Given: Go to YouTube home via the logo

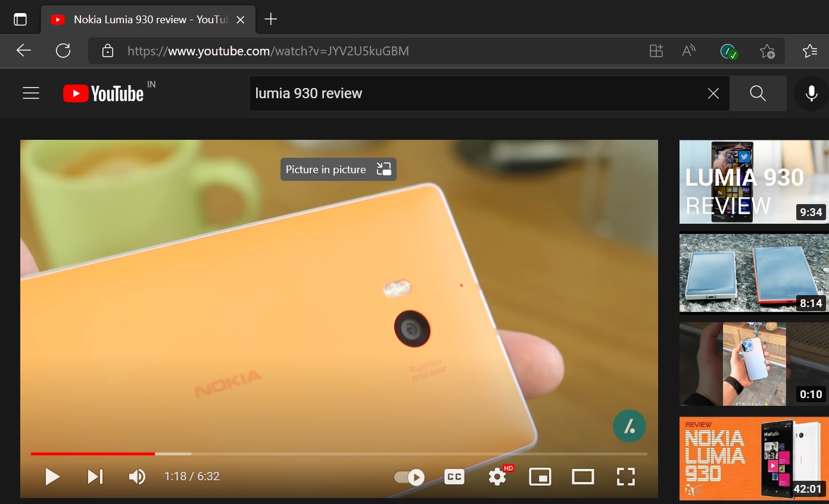Looking at the screenshot, I should 104,93.
